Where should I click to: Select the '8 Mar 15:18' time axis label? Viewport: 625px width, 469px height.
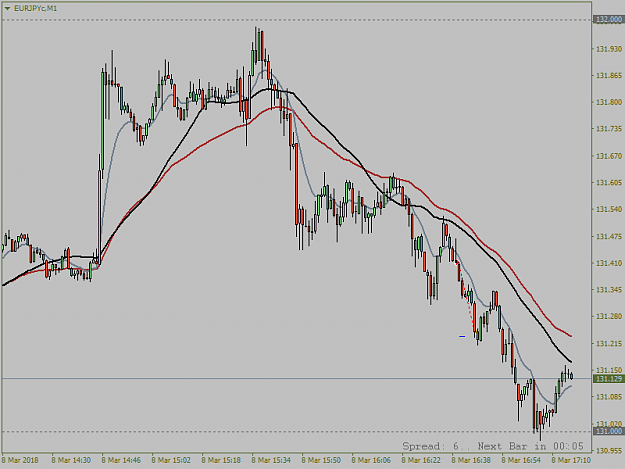coord(221,460)
